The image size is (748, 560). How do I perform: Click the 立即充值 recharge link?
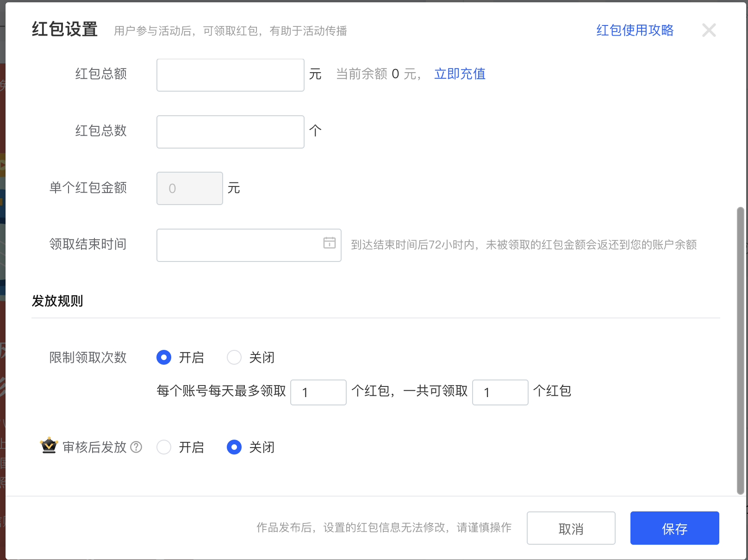[x=460, y=74]
